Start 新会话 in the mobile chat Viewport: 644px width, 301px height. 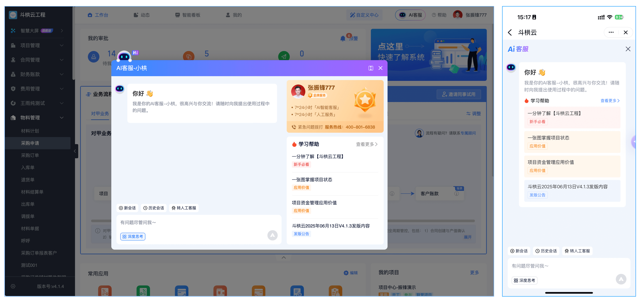(519, 251)
